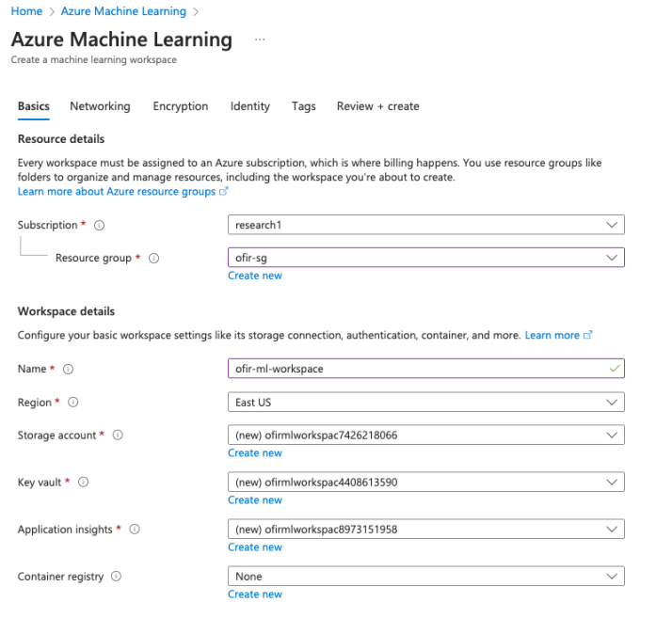Open Application insights dropdown ofirmlworkspac8973151958
This screenshot has width=672, height=634.
point(426,529)
